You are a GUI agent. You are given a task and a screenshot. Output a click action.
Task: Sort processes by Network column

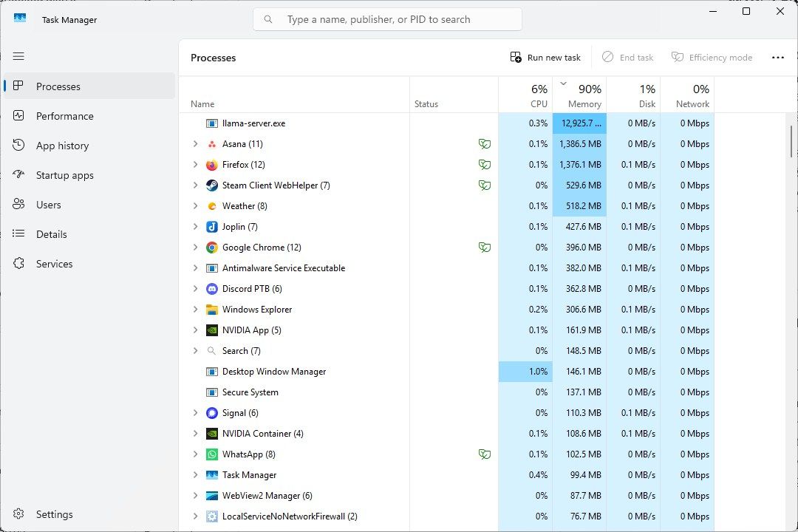687,95
